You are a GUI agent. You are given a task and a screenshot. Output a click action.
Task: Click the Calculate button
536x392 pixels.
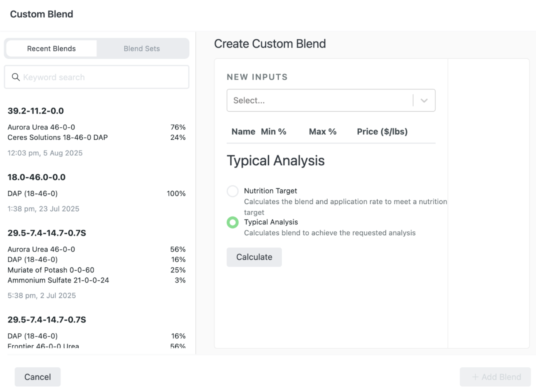254,257
